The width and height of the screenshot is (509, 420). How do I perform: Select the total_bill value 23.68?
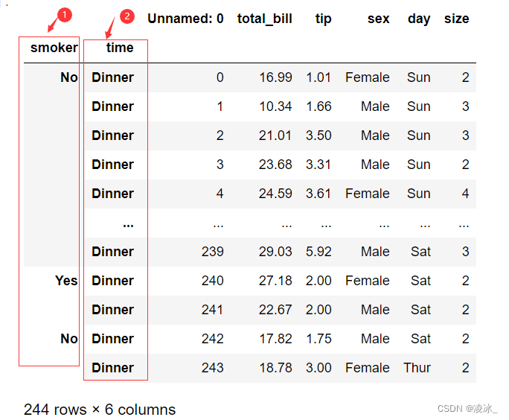point(275,165)
